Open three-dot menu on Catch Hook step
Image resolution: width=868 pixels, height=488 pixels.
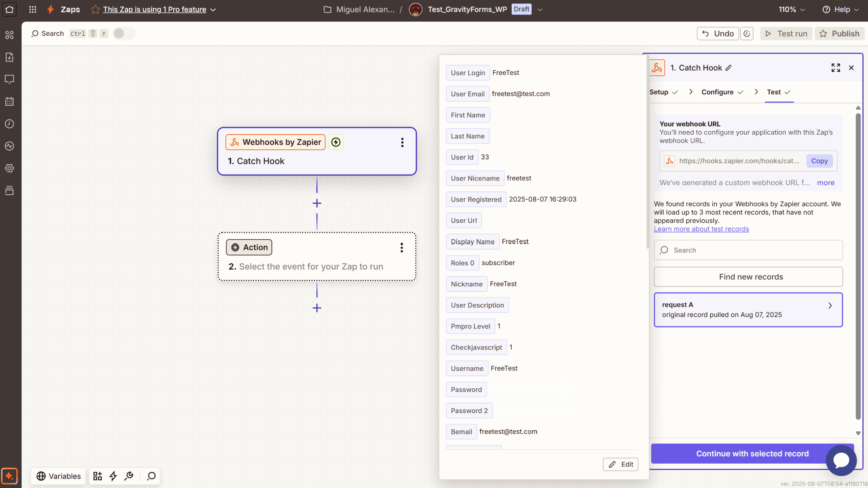pos(402,143)
